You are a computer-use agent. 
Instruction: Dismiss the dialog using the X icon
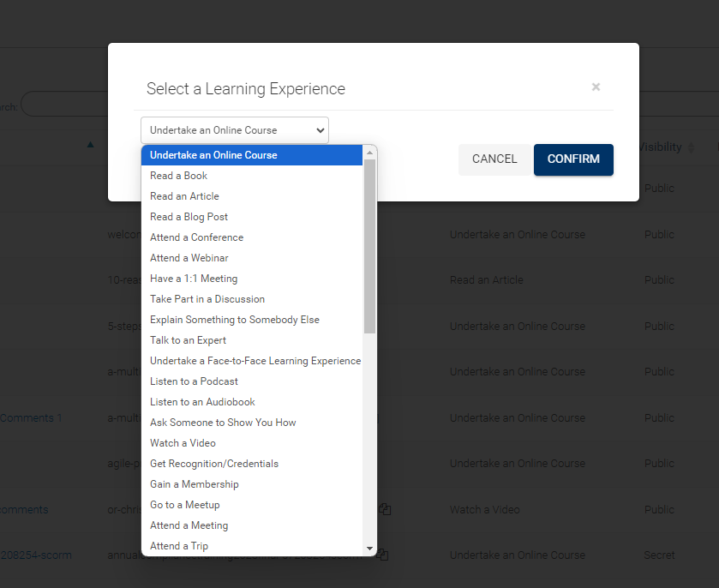point(596,87)
